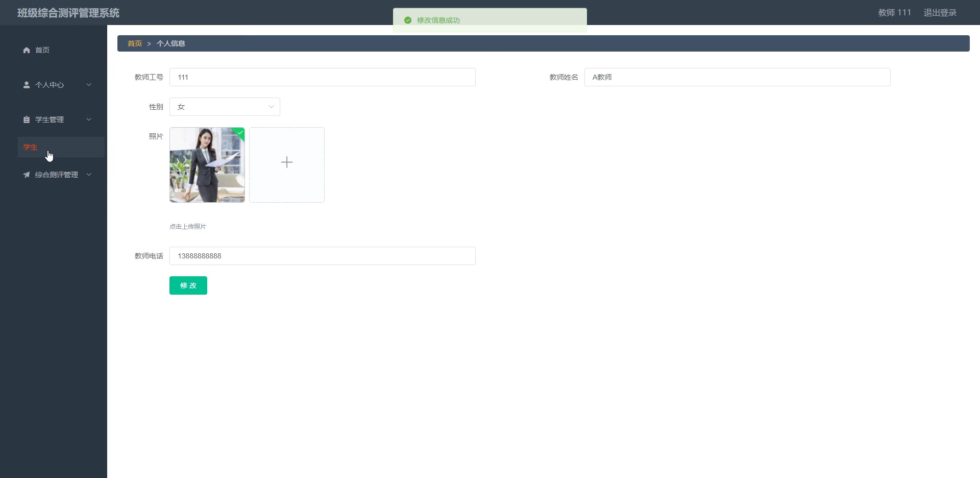Click 退出登录 to log out
The height and width of the screenshot is (478, 980).
click(940, 13)
